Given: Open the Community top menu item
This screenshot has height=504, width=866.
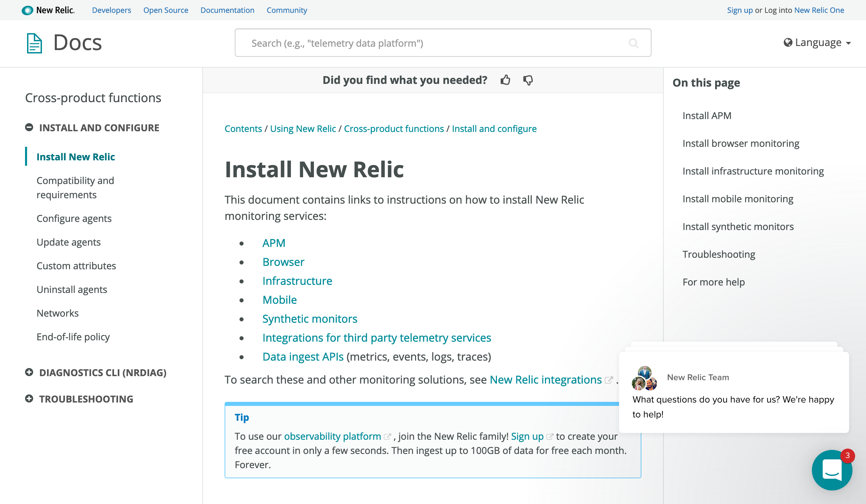Looking at the screenshot, I should [287, 10].
